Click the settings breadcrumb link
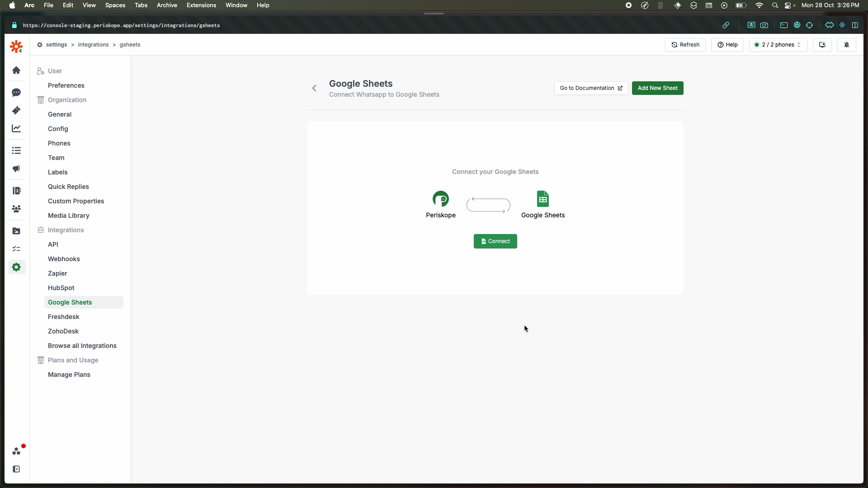Viewport: 868px width, 488px height. (x=57, y=45)
